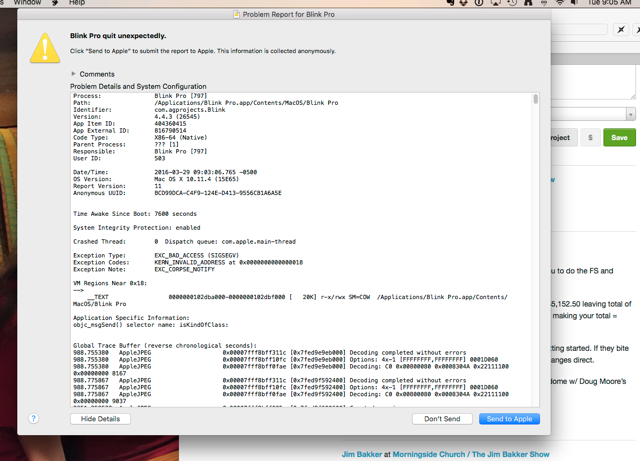
Task: Expand the Comments disclosure triangle
Action: coord(73,74)
